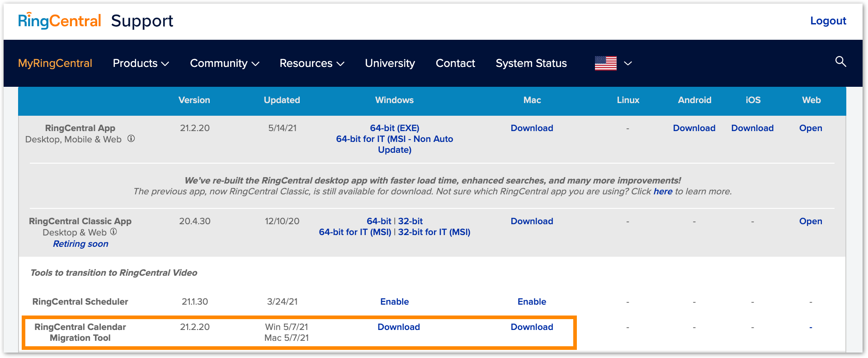
Task: Open the University menu item
Action: pos(390,63)
